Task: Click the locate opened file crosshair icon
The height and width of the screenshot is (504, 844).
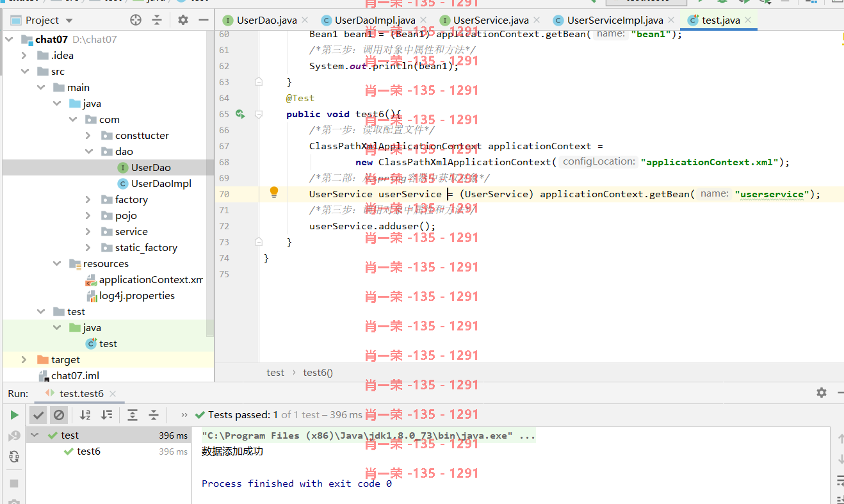Action: 135,20
